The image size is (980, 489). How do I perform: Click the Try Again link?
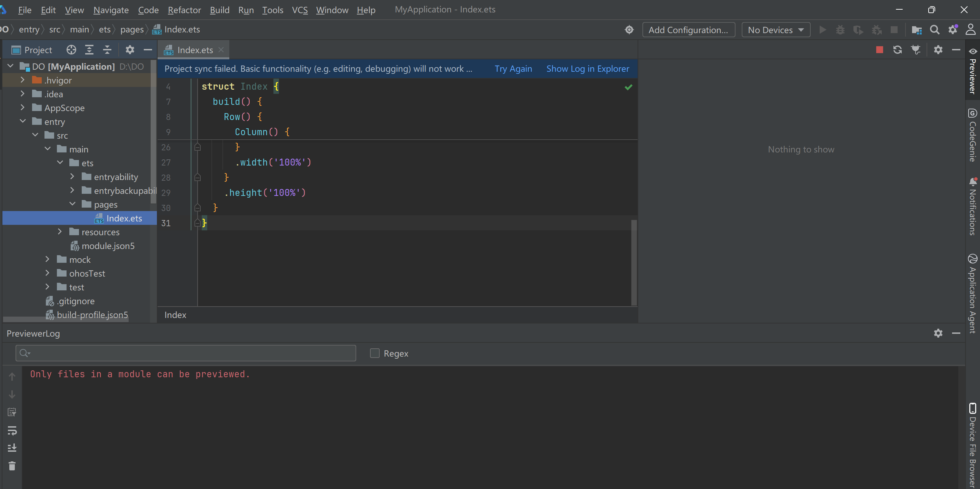pyautogui.click(x=513, y=69)
